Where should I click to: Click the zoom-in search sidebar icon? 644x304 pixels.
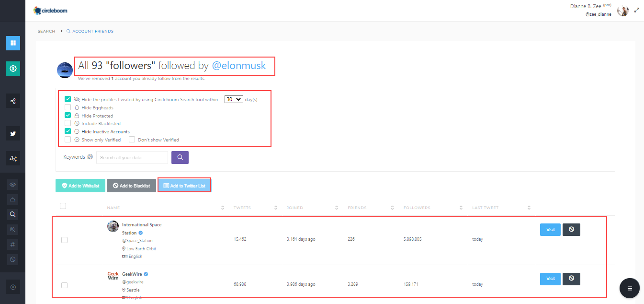click(13, 230)
